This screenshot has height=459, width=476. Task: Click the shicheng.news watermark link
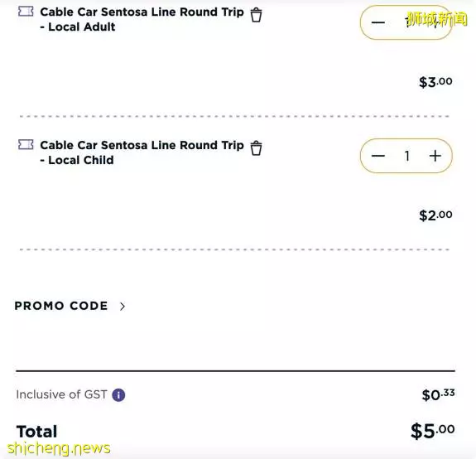(x=59, y=448)
